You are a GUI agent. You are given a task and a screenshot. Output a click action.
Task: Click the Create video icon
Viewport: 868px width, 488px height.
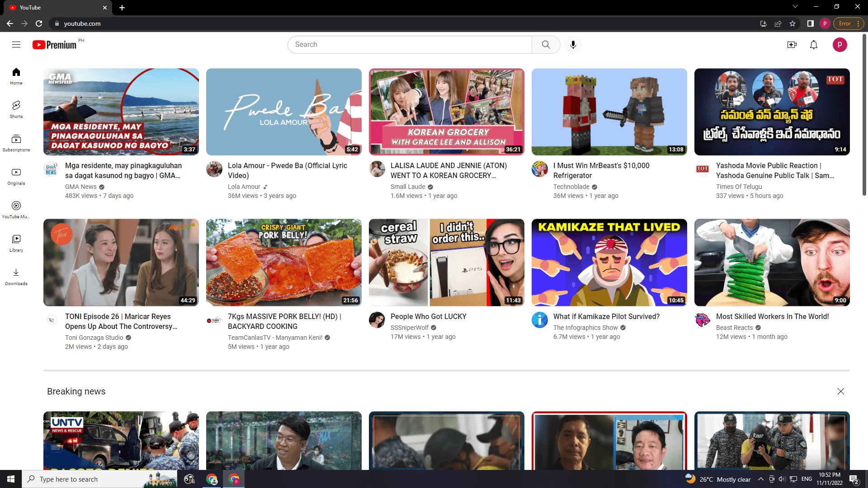pyautogui.click(x=792, y=45)
